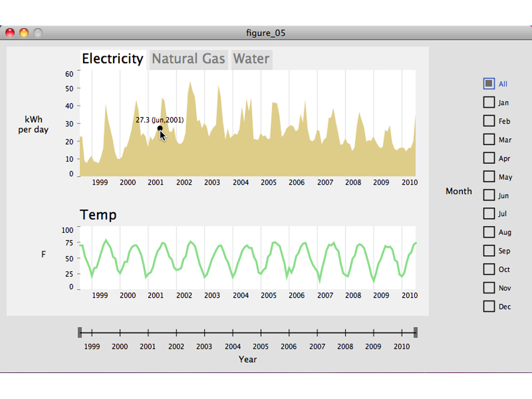Tick the Oct checkbox

[x=489, y=270]
